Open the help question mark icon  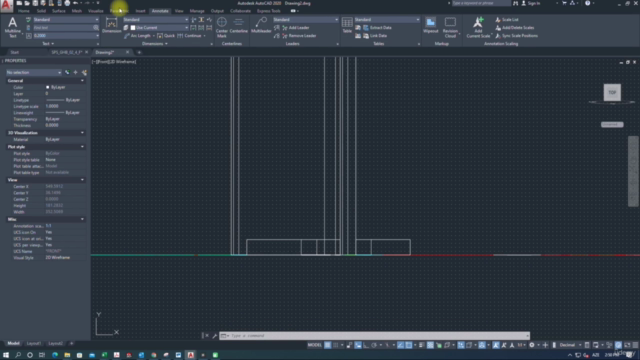(587, 3)
